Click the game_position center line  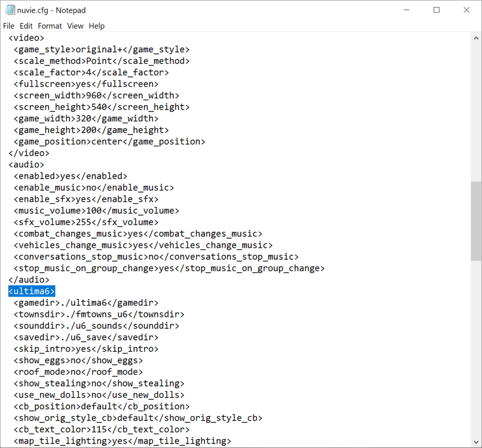click(109, 141)
